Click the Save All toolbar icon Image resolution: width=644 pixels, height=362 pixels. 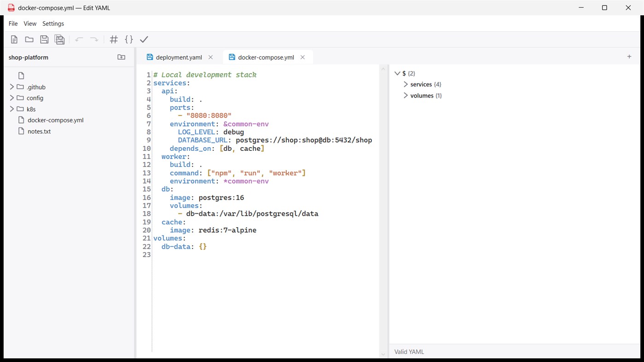pyautogui.click(x=59, y=40)
